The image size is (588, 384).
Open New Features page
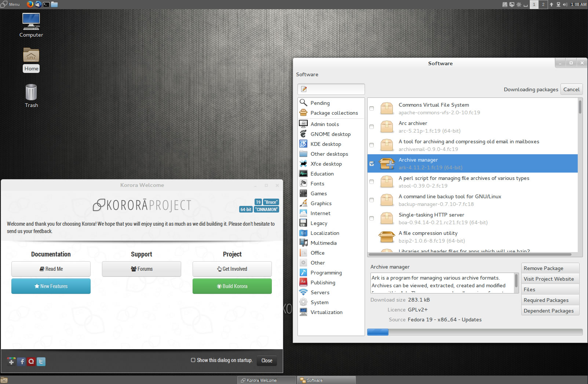point(51,286)
